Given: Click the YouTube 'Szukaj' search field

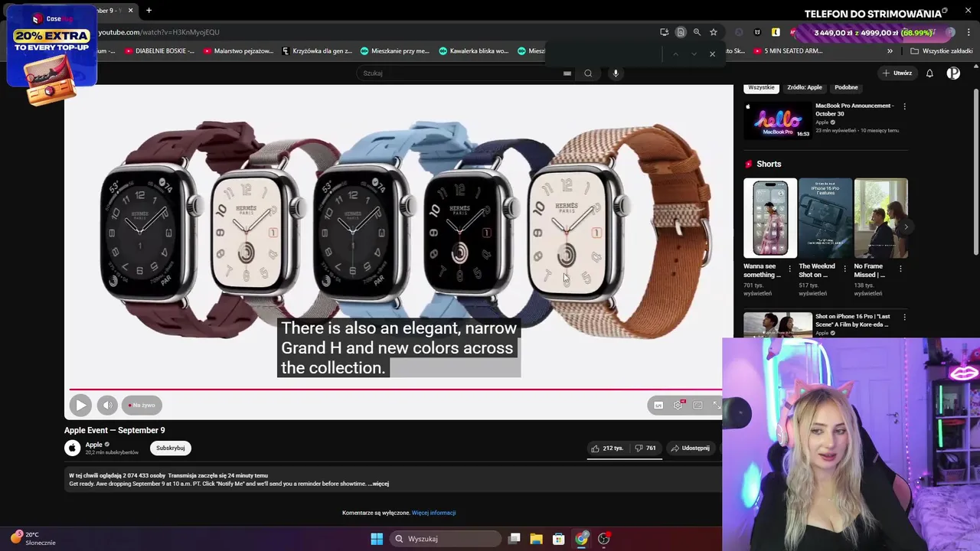Looking at the screenshot, I should pos(459,73).
